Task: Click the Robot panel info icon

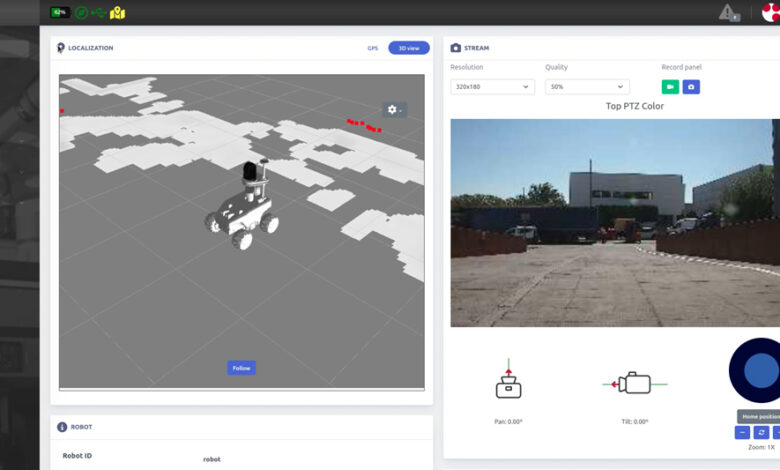Action: [x=62, y=427]
